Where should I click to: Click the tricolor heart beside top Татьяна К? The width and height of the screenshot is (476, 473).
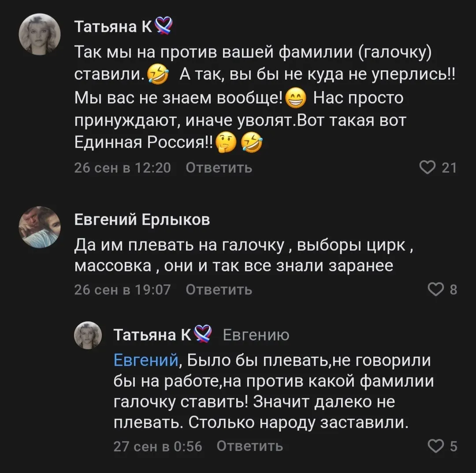tap(164, 26)
